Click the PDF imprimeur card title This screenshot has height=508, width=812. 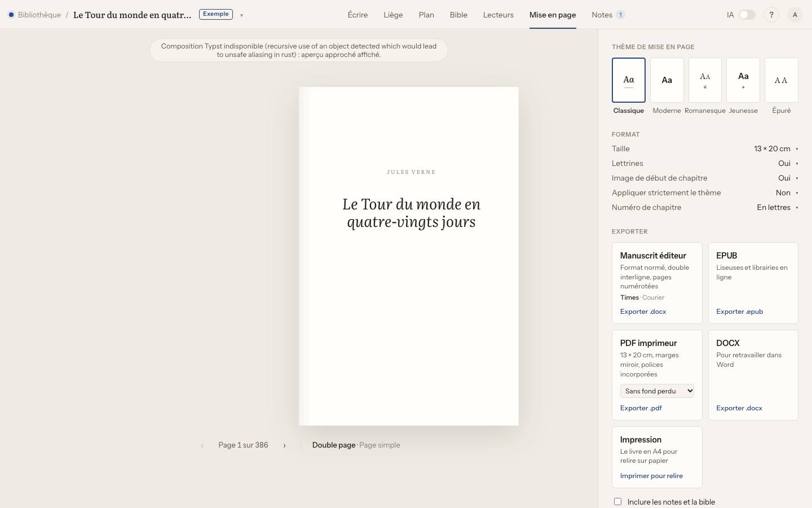(648, 343)
